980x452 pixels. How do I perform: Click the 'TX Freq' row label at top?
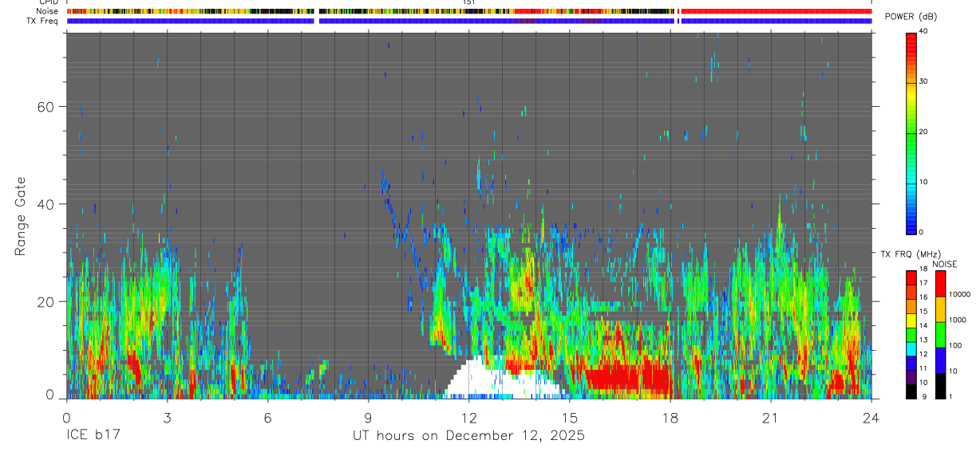tap(43, 21)
